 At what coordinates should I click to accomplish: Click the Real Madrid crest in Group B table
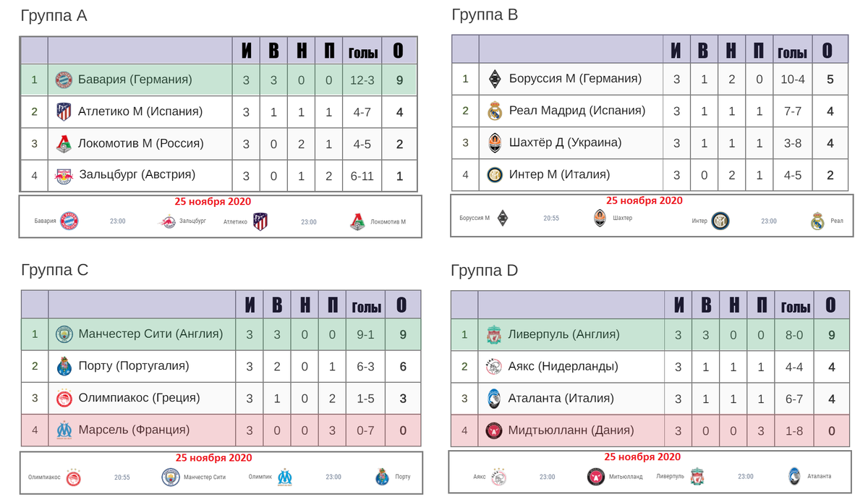[495, 111]
